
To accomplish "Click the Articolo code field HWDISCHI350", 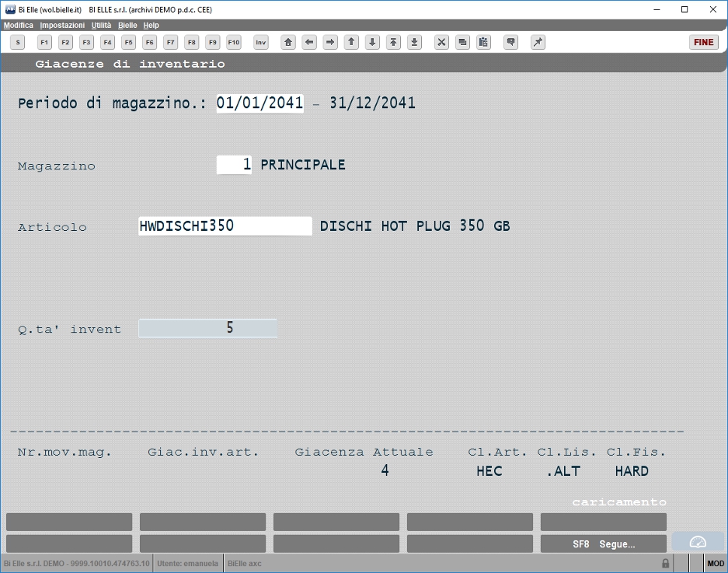I will [225, 225].
